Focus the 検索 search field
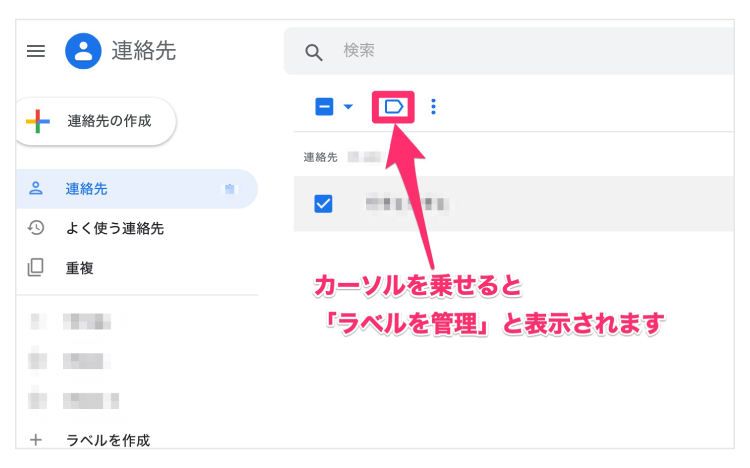This screenshot has height=468, width=750. click(509, 51)
